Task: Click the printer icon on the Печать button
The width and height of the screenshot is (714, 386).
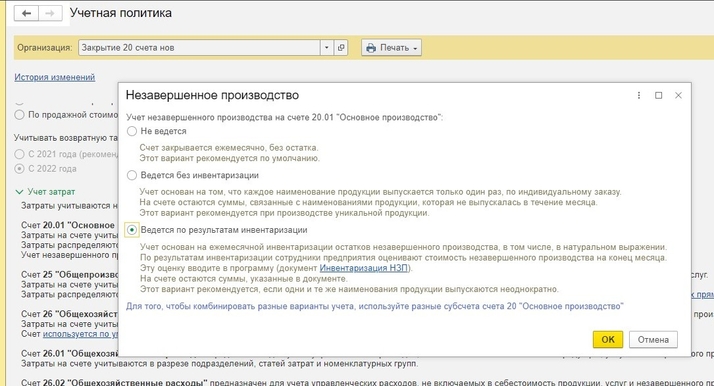Action: coord(371,48)
